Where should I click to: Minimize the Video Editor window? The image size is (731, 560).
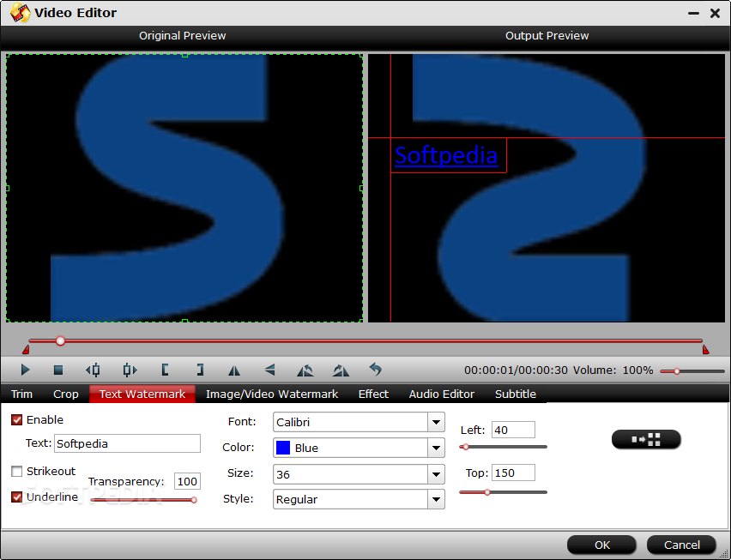pyautogui.click(x=694, y=14)
